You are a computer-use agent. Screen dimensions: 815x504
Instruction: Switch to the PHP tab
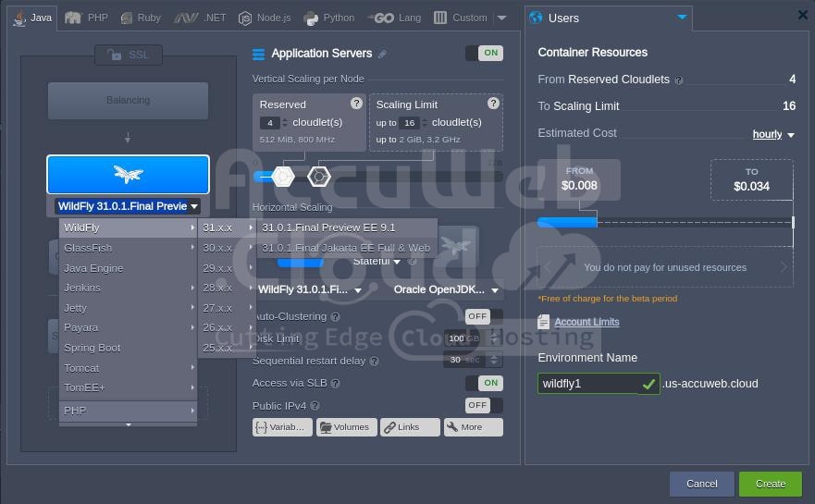(x=86, y=18)
